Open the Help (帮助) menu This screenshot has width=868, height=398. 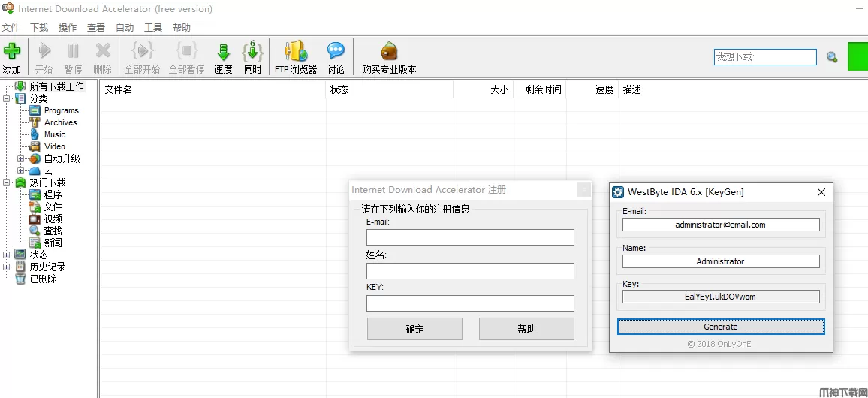[182, 28]
